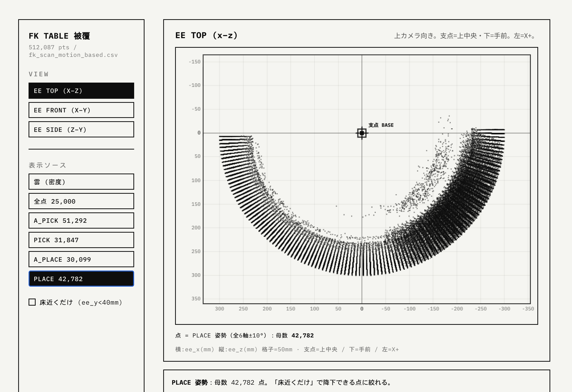572x392 pixels.
Task: Click the -150 tick on vertical axis
Action: [195, 62]
